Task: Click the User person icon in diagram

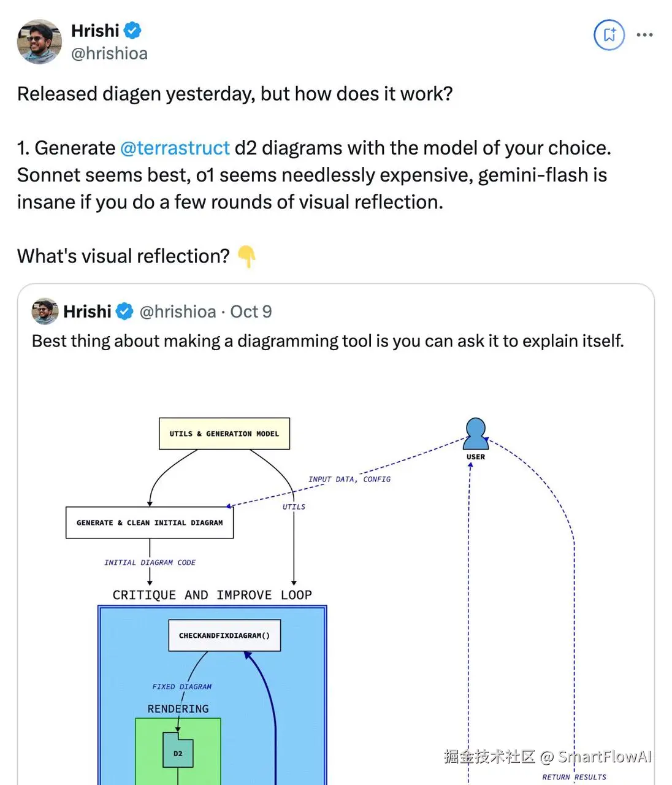Action: tap(476, 434)
